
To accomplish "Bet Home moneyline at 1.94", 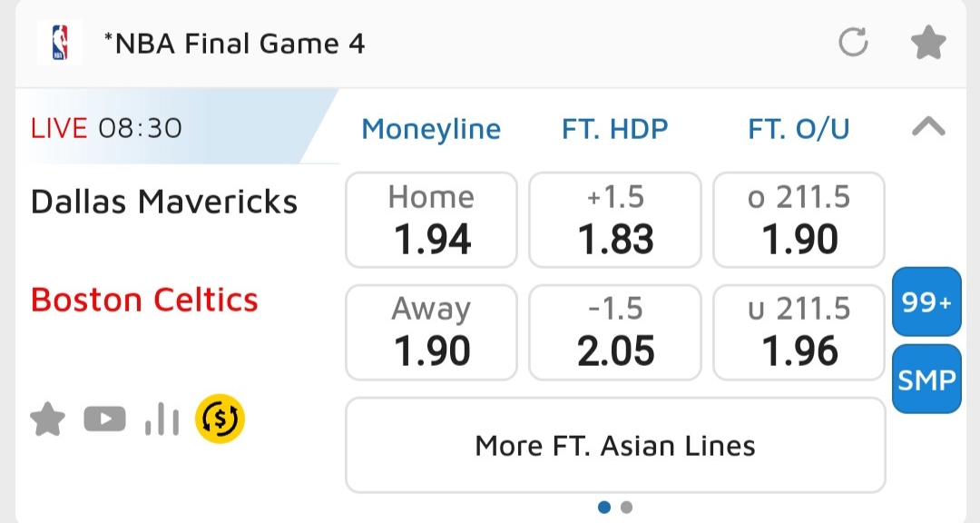I will 432,221.
